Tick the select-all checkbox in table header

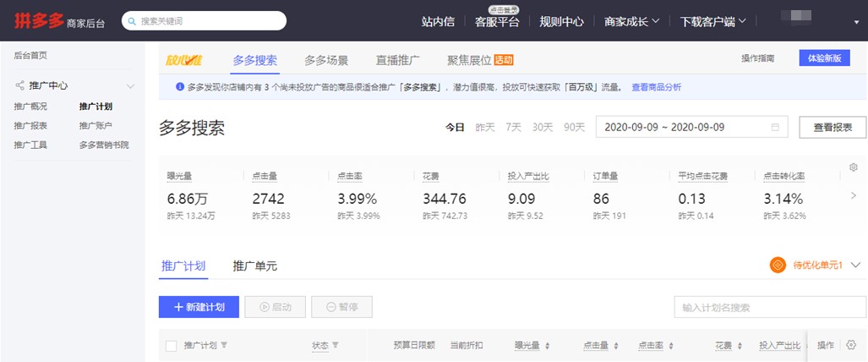click(x=171, y=345)
